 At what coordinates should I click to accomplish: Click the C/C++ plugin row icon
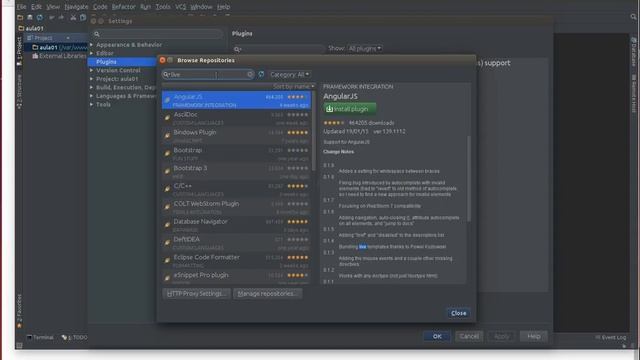pos(167,189)
